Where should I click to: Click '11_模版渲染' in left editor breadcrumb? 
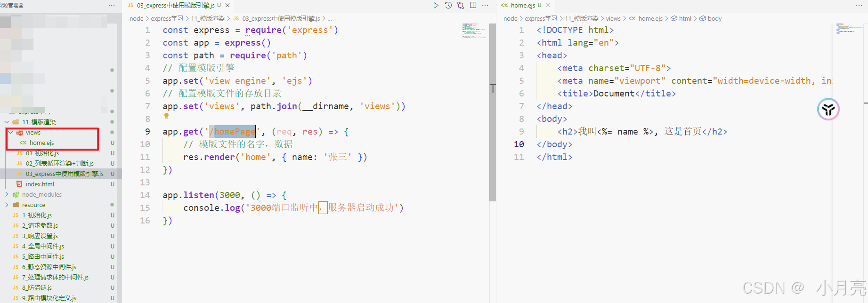pos(208,18)
